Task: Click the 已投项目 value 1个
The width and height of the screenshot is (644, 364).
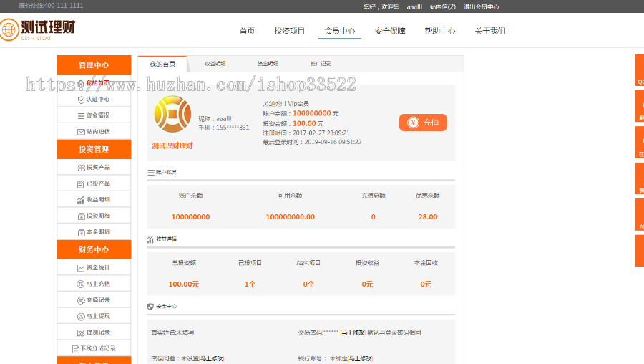Action: pyautogui.click(x=250, y=284)
